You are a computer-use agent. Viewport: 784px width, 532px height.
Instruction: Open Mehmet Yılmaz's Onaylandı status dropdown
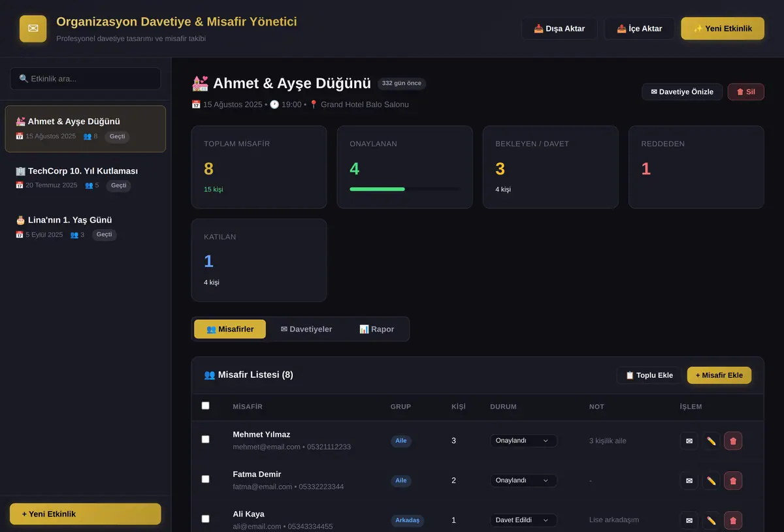(x=523, y=441)
